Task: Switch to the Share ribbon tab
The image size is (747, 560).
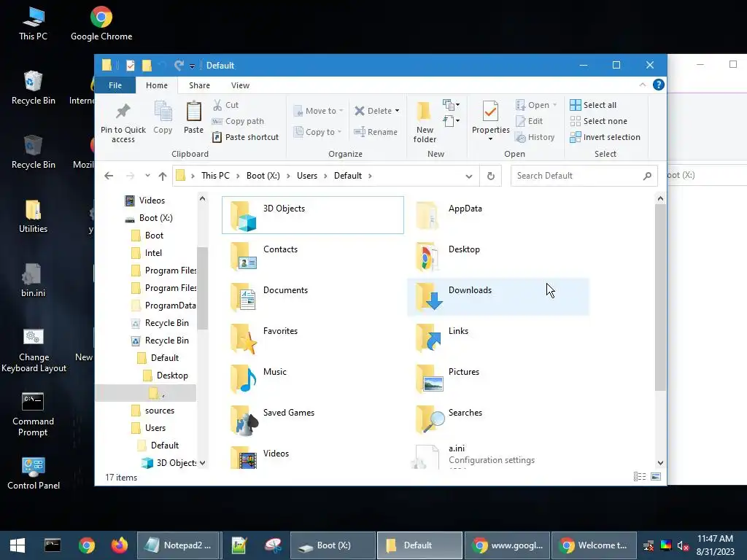Action: point(199,85)
